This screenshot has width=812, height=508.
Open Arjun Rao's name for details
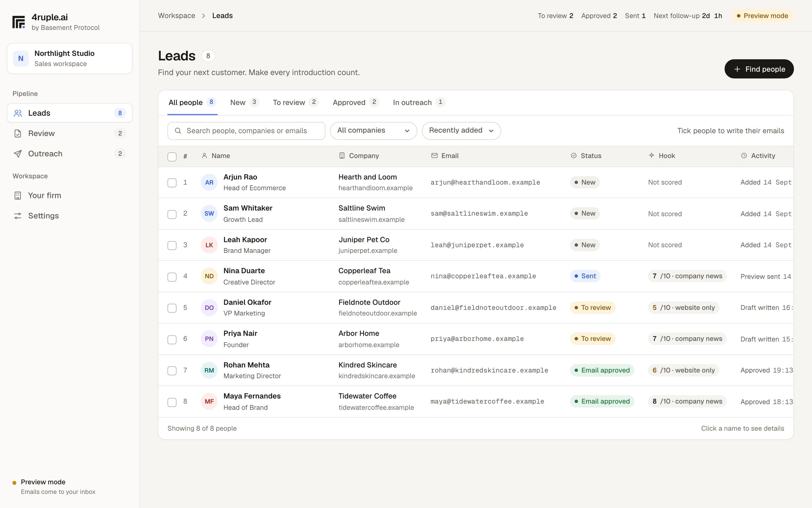pyautogui.click(x=240, y=177)
